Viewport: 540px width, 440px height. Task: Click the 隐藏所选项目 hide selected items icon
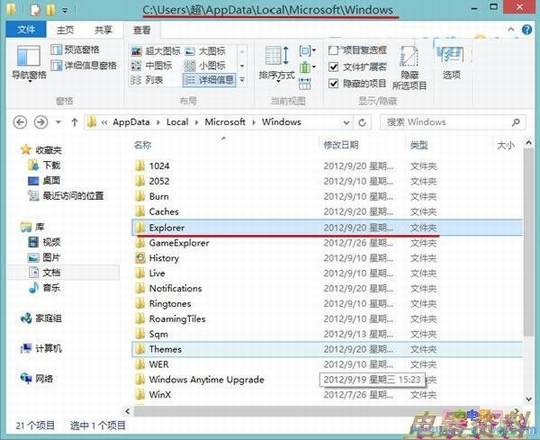point(409,67)
